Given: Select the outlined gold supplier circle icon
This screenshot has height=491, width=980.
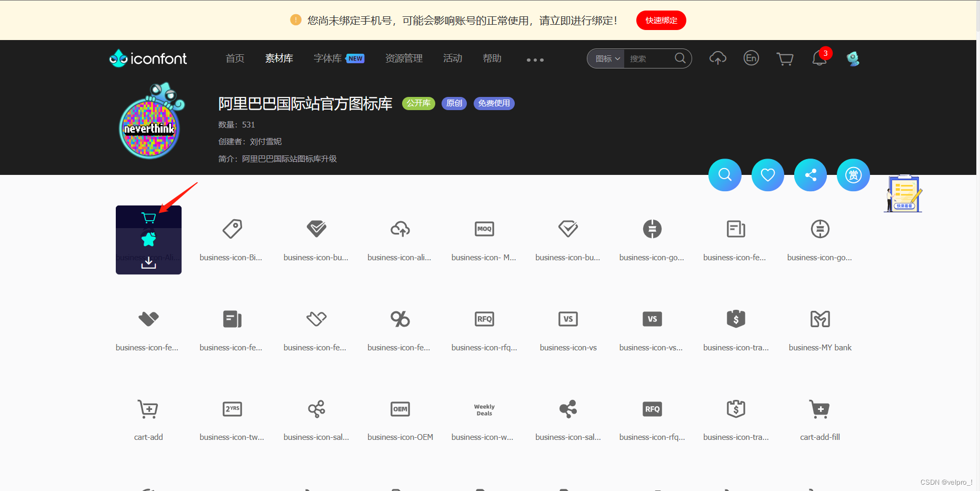Looking at the screenshot, I should 820,229.
